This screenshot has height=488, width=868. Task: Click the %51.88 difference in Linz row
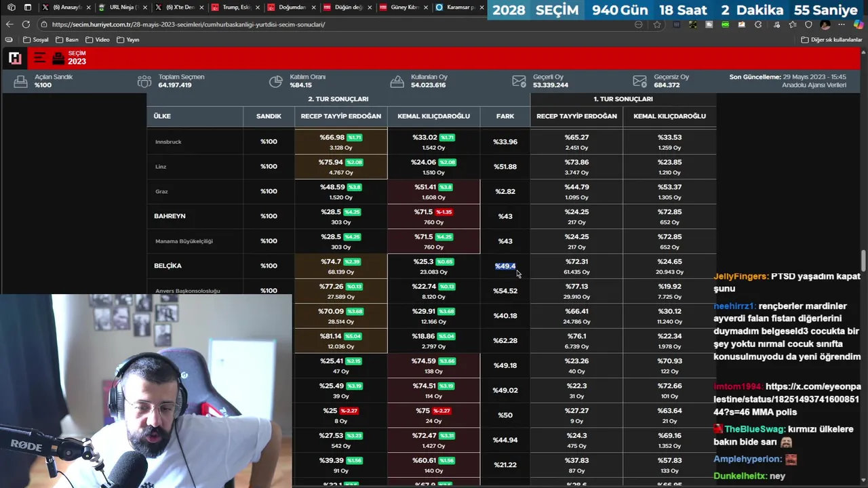[x=505, y=167]
